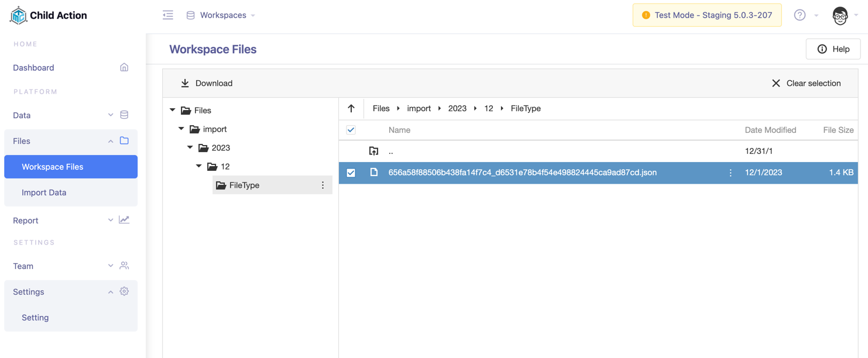
Task: Collapse the sidebar using the panel toggle icon
Action: click(168, 15)
